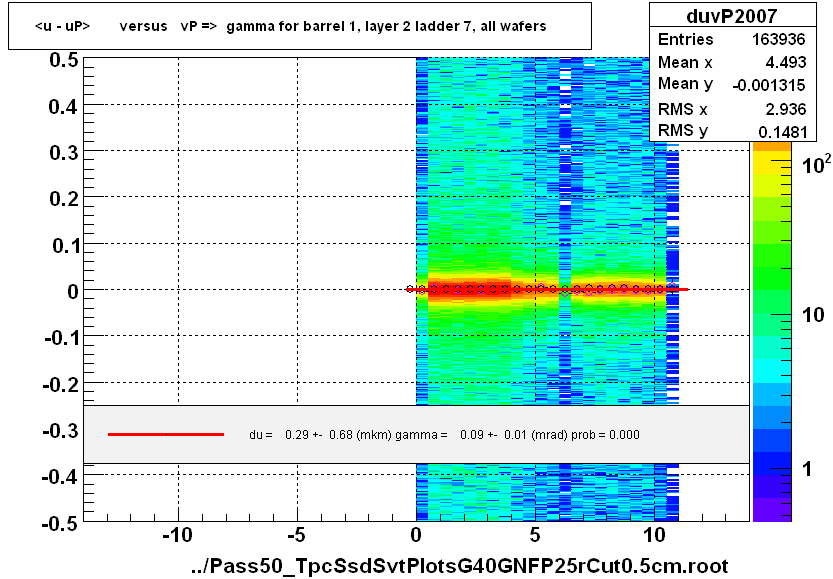Click the y-axis label 0
This screenshot has height=579, width=833.
click(x=73, y=291)
